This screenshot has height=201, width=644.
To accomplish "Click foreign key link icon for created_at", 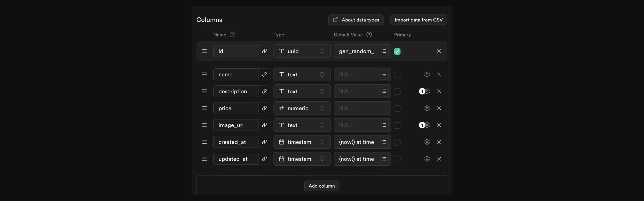I will click(x=265, y=142).
